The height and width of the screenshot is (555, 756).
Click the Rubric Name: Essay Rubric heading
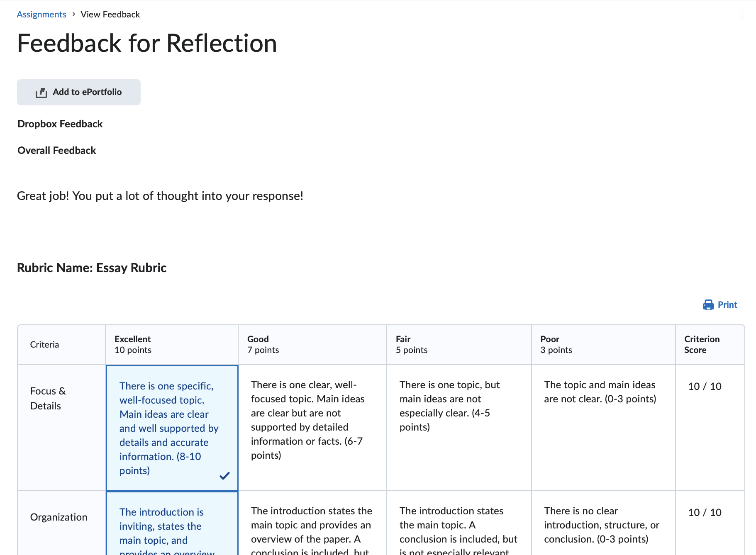pyautogui.click(x=92, y=268)
